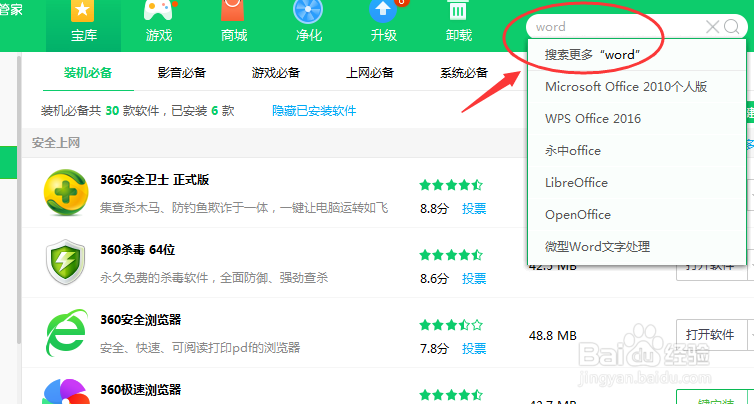Click the star rating of 360安全卫士
The width and height of the screenshot is (754, 404).
pyautogui.click(x=451, y=185)
